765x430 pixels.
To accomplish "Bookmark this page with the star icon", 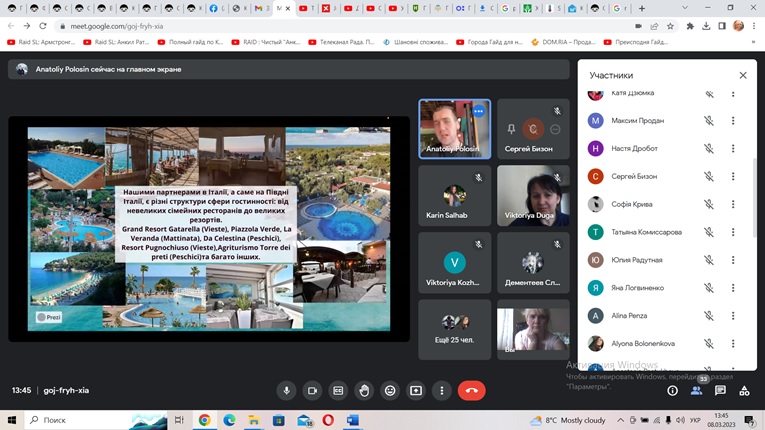I will pos(670,26).
